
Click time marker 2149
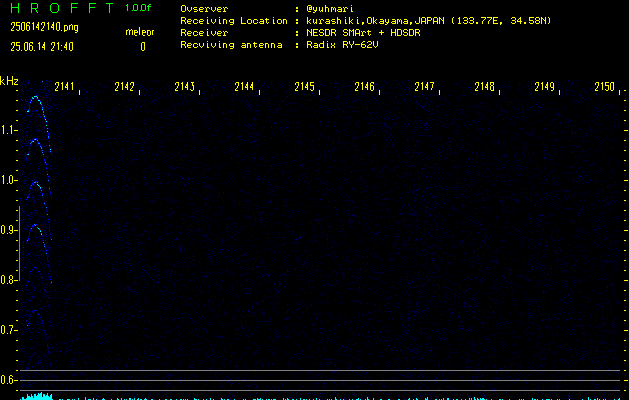pos(544,87)
